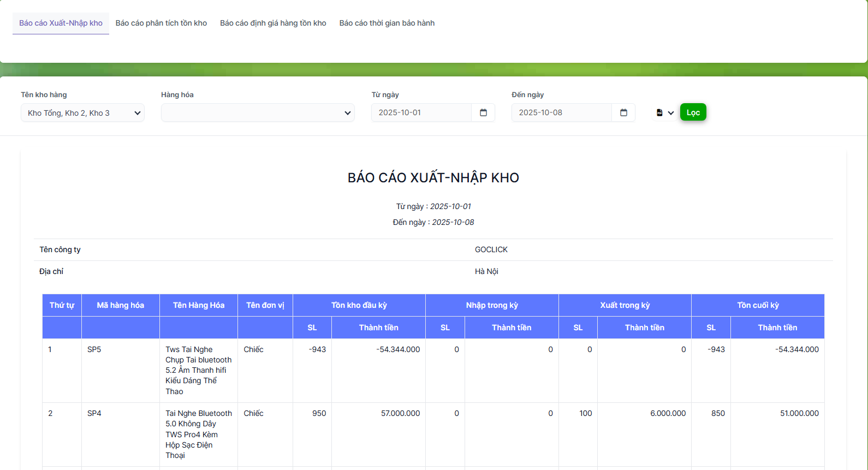The image size is (868, 470).
Task: Open the Hàng hóa dropdown
Action: [x=258, y=113]
